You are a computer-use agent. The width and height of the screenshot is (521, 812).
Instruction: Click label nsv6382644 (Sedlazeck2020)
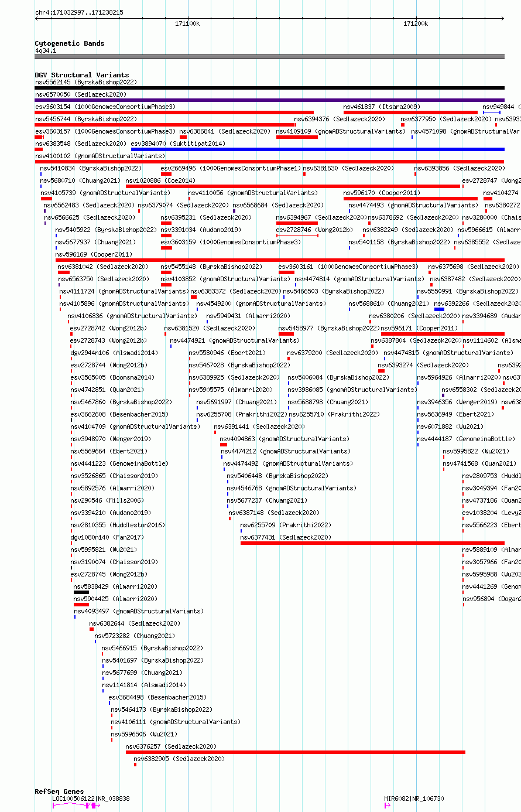pyautogui.click(x=135, y=623)
